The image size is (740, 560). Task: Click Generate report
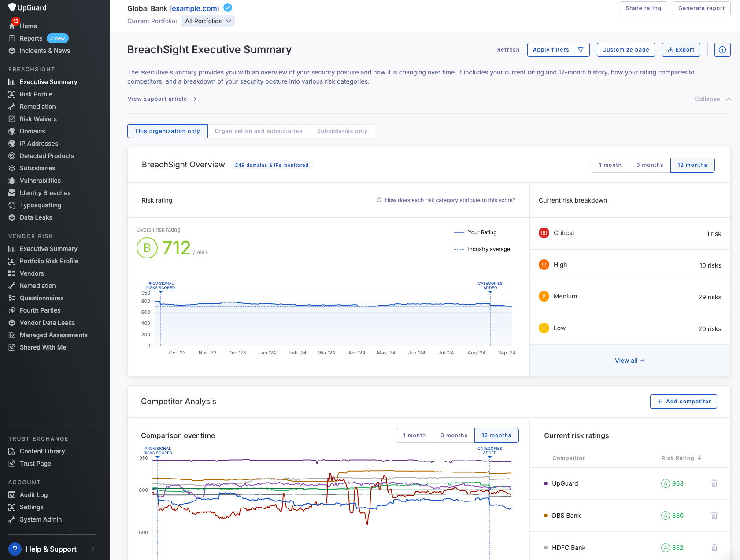tap(702, 8)
